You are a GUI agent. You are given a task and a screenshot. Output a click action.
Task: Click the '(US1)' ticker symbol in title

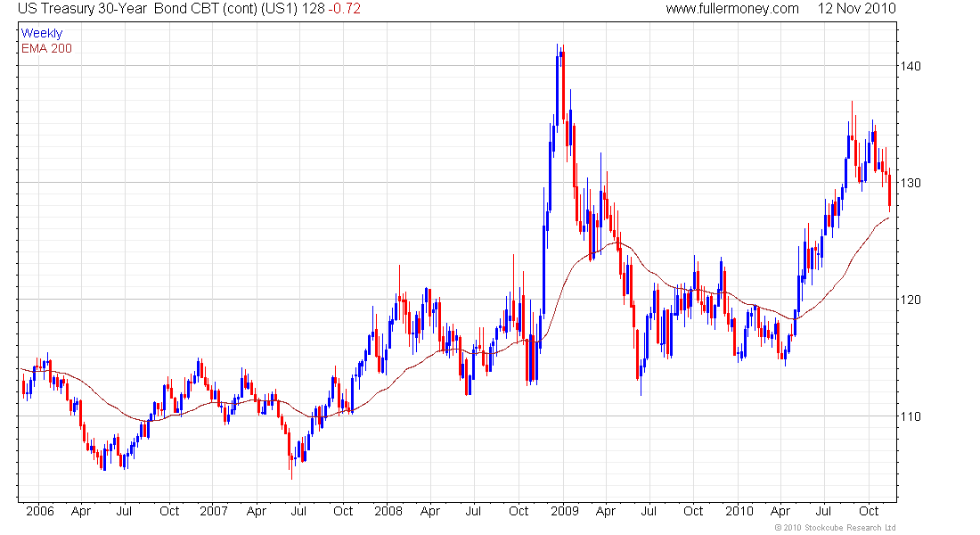click(x=280, y=9)
